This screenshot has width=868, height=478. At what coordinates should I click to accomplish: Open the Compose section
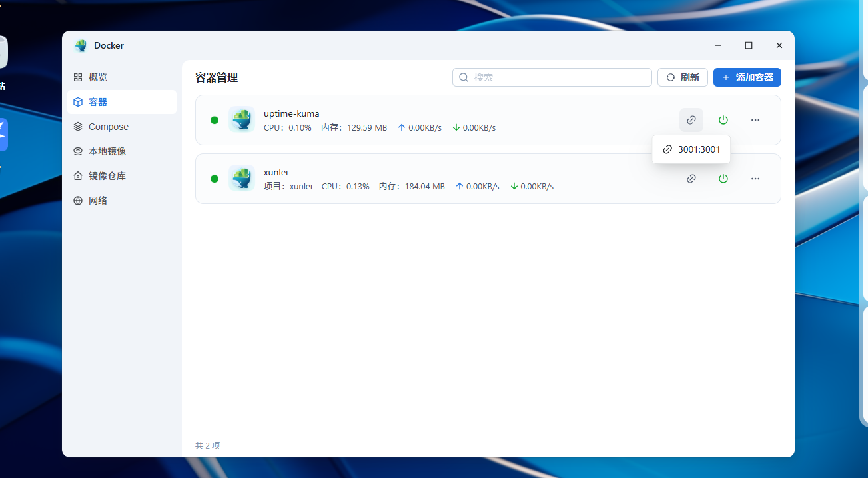pos(122,127)
